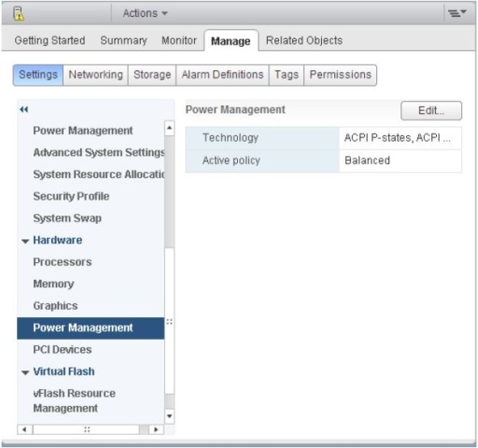Collapse the Virtual Flash section

click(x=25, y=372)
